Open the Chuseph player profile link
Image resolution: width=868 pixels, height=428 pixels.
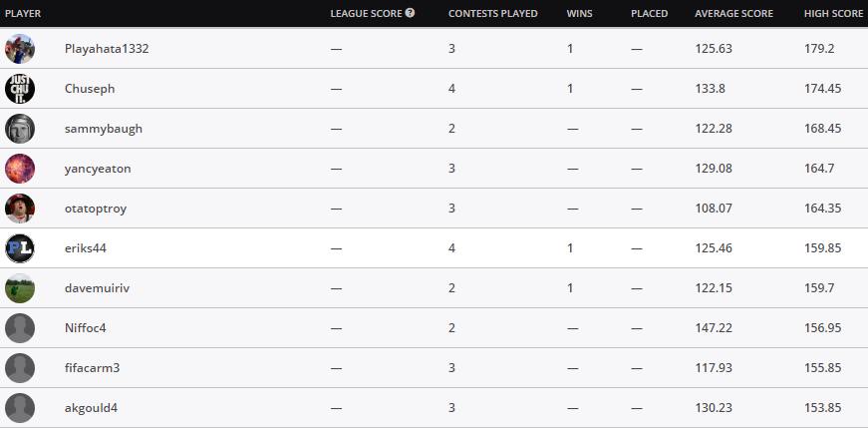point(90,89)
